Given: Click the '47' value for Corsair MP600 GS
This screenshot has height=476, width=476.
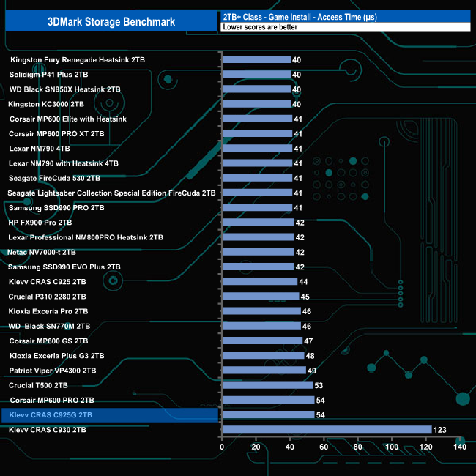Looking at the screenshot, I should point(308,341).
